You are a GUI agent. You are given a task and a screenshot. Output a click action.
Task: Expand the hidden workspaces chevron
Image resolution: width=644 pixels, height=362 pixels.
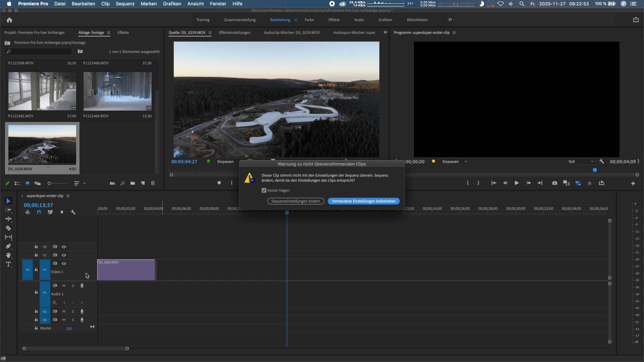click(450, 20)
